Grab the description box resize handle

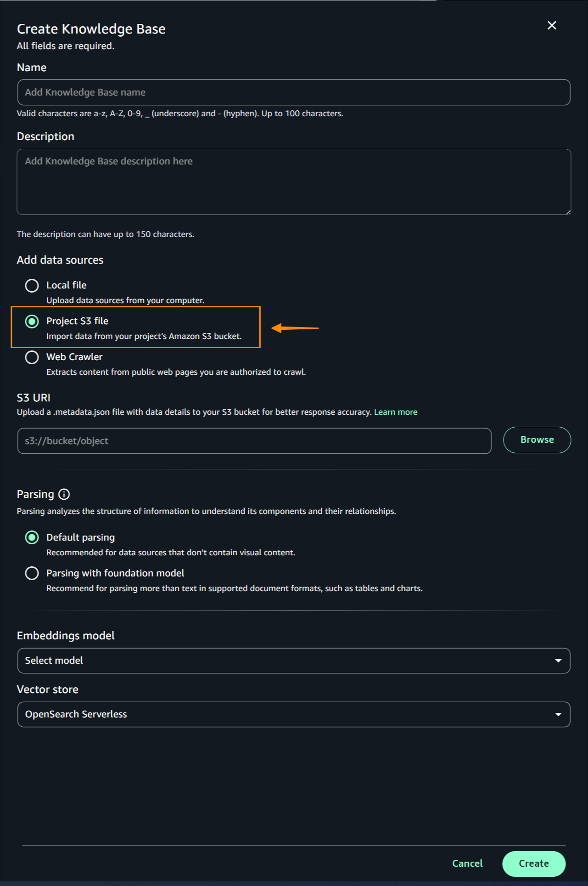coord(568,212)
